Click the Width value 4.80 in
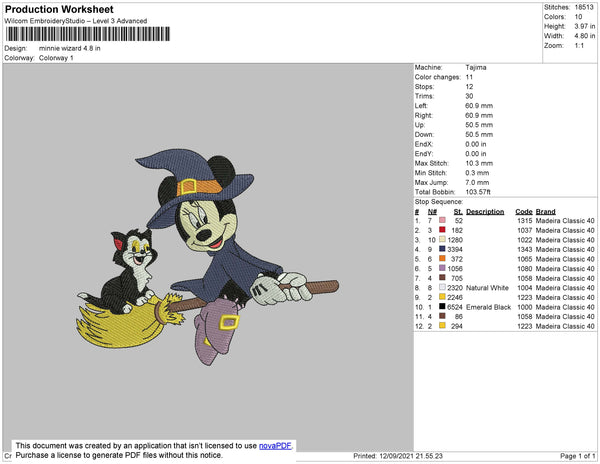Screen dimensions: 600x464 585,36
